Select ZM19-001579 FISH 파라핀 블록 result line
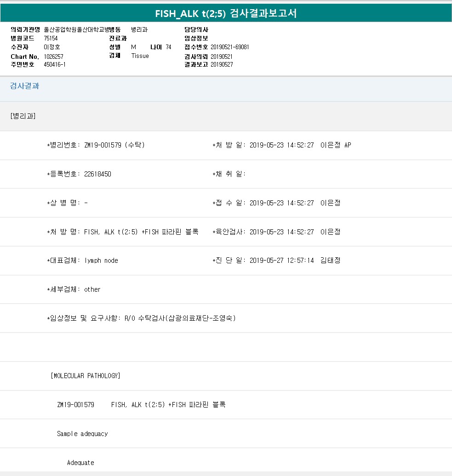The width and height of the screenshot is (452, 476). pyautogui.click(x=141, y=405)
